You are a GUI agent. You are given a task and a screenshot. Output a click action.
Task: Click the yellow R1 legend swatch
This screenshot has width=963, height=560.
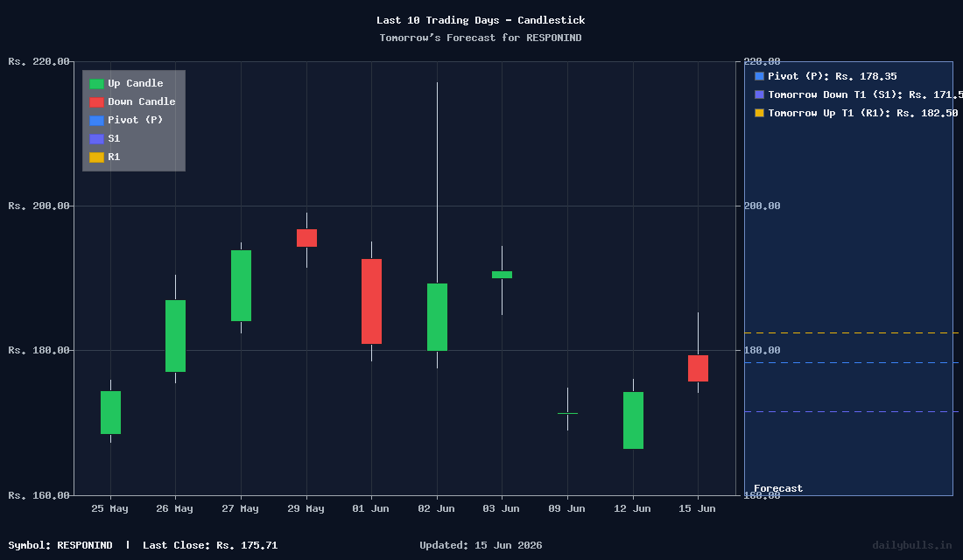point(96,157)
